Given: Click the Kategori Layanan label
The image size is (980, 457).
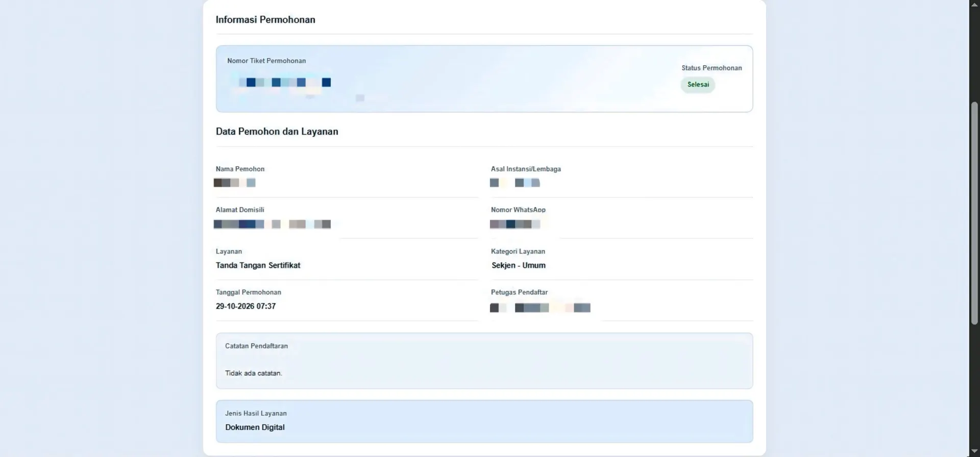Looking at the screenshot, I should click(518, 251).
